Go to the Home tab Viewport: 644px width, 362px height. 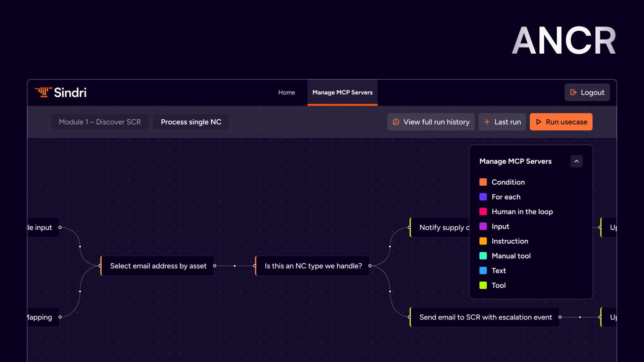click(286, 93)
